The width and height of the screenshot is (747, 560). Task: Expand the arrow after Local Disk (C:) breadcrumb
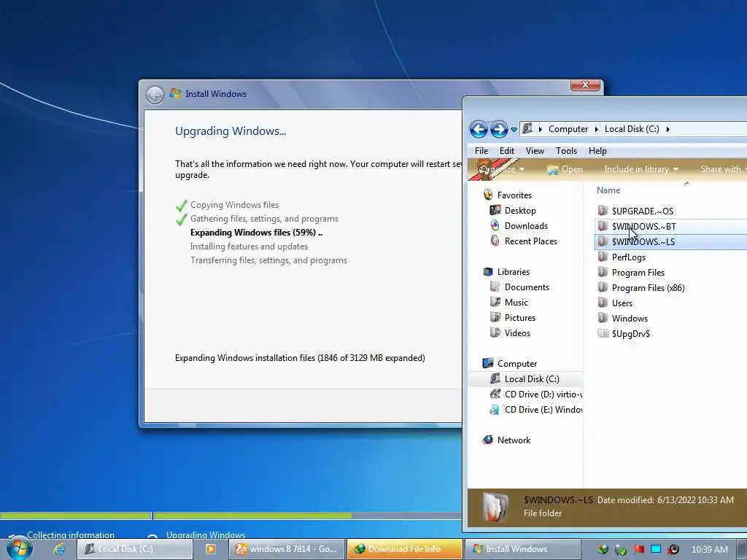coord(668,129)
